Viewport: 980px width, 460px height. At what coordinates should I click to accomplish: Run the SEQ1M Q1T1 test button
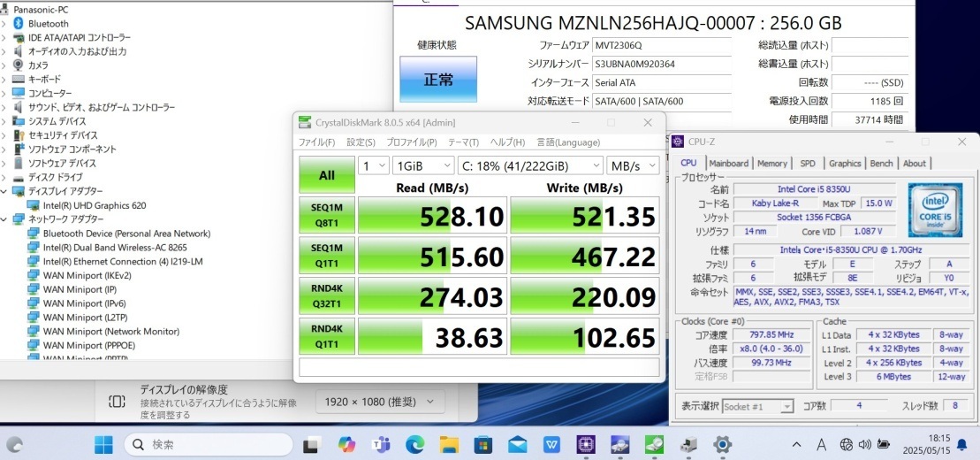click(327, 256)
